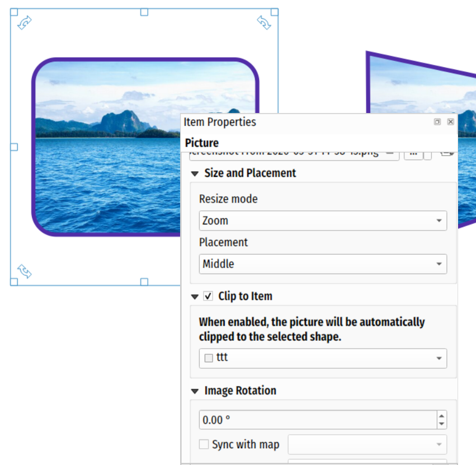Click the Item Properties panel title
Image resolution: width=476 pixels, height=465 pixels.
[x=220, y=122]
